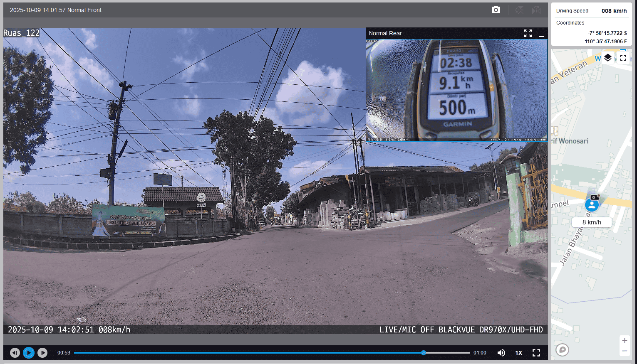Image resolution: width=637 pixels, height=364 pixels.
Task: Click the map compass recenter button
Action: click(x=562, y=350)
